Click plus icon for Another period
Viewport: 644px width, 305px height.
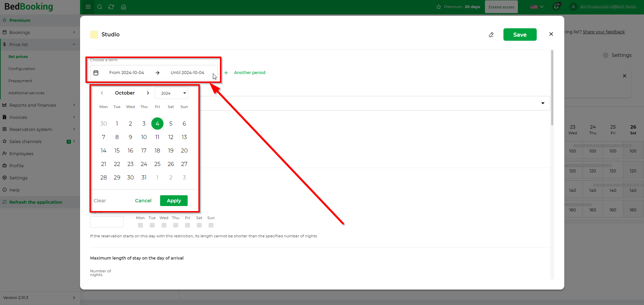pos(226,73)
